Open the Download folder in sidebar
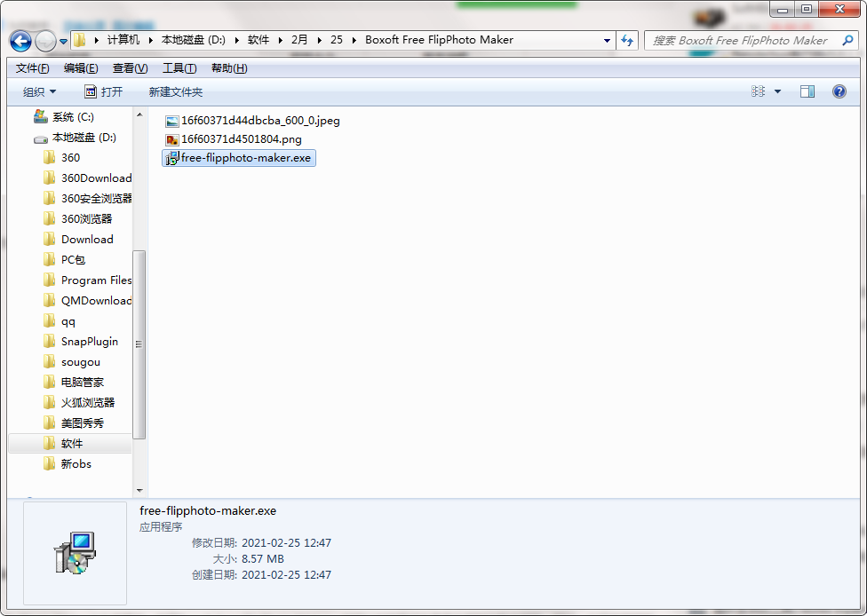 pos(87,240)
